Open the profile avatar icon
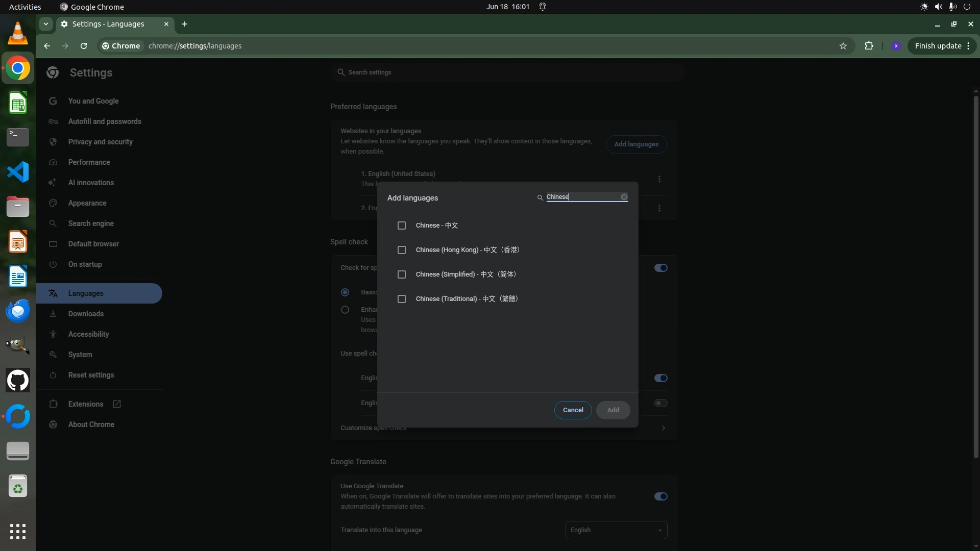 pyautogui.click(x=896, y=46)
